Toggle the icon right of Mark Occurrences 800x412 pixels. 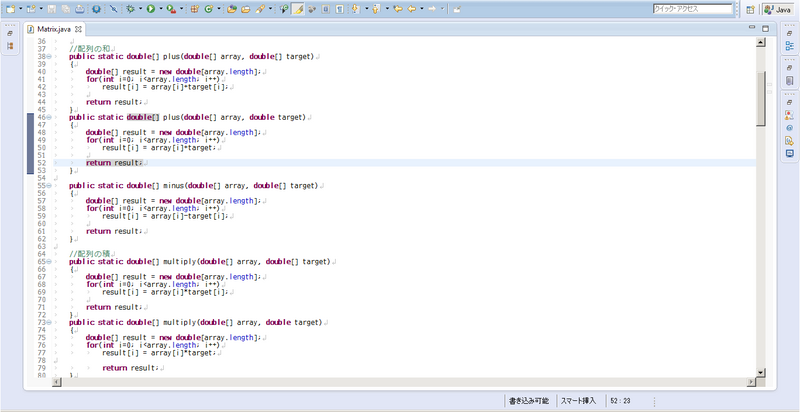[x=312, y=9]
